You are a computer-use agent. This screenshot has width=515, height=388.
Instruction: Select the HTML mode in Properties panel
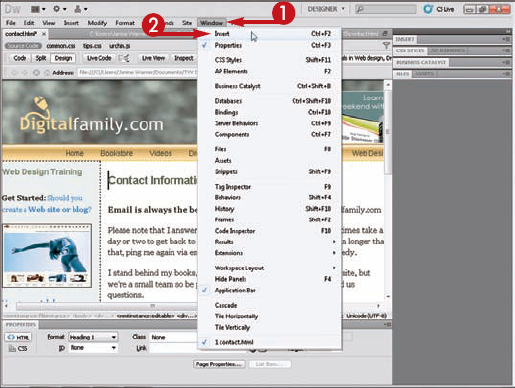click(18, 337)
